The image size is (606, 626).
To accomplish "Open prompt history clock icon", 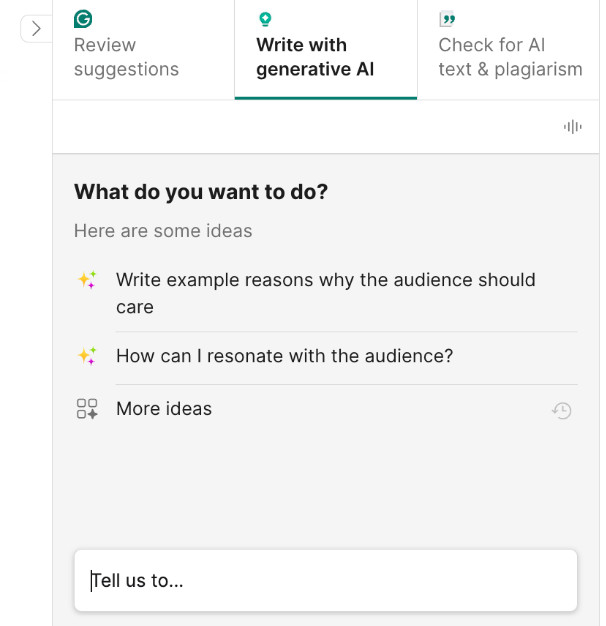I will (562, 410).
